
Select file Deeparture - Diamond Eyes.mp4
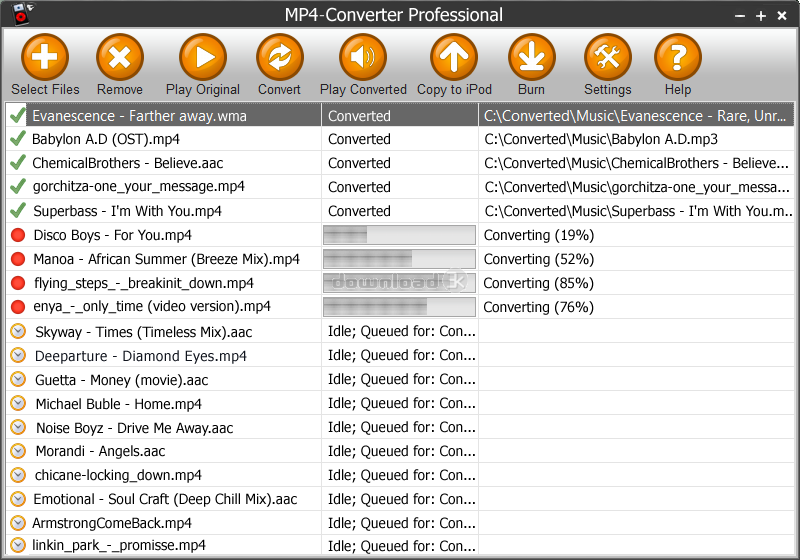click(x=141, y=356)
